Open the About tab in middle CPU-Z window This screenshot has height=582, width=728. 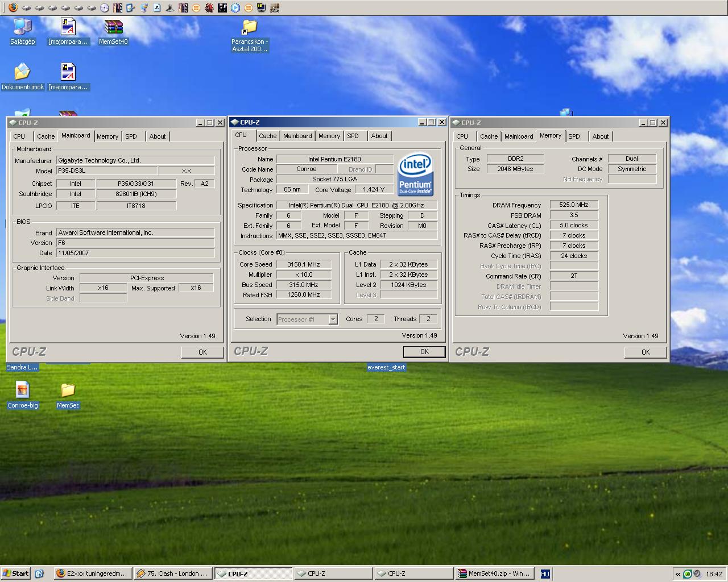click(379, 136)
